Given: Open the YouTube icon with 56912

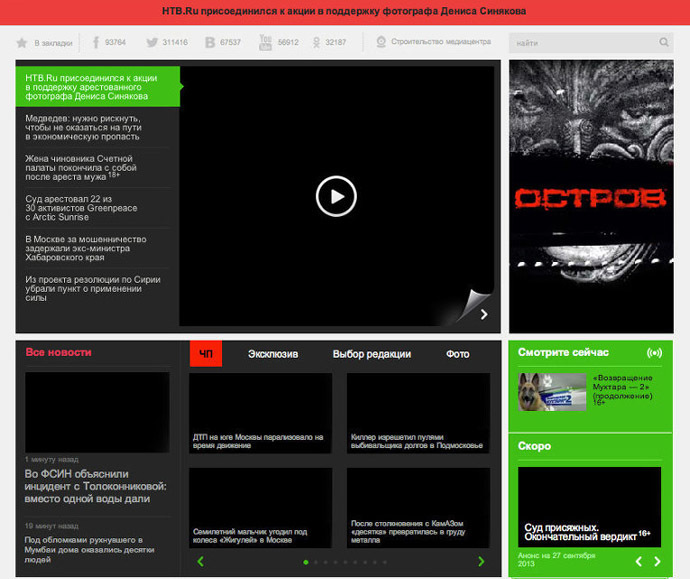Looking at the screenshot, I should tap(265, 42).
